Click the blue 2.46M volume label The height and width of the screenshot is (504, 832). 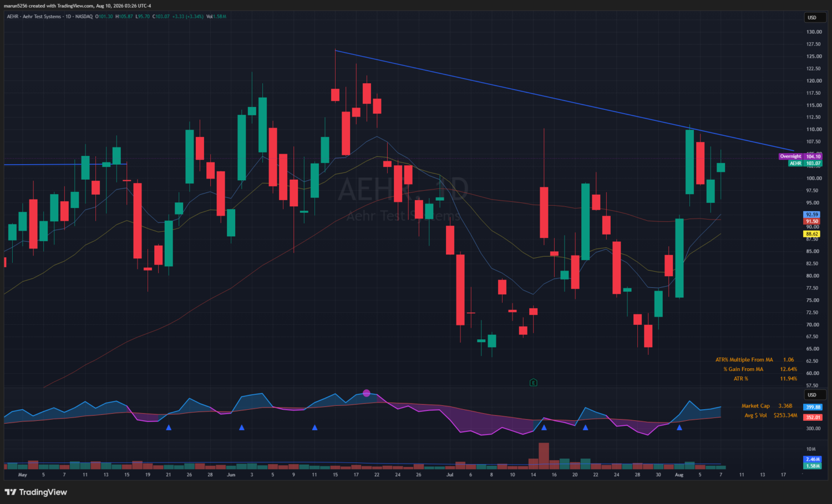(x=813, y=459)
